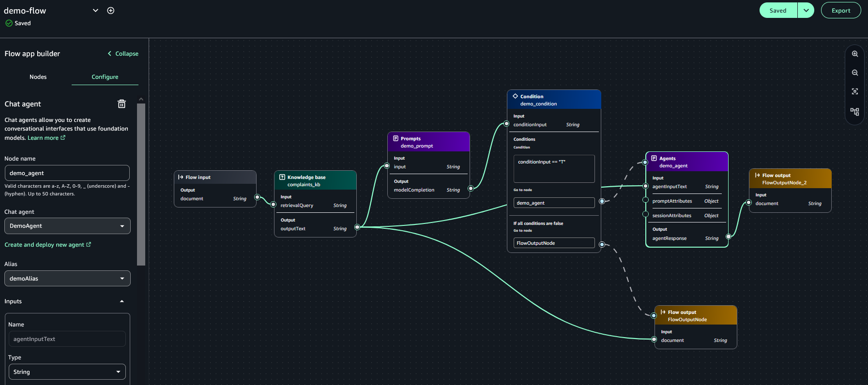
Task: Click the Condition node diamond icon
Action: (x=515, y=96)
